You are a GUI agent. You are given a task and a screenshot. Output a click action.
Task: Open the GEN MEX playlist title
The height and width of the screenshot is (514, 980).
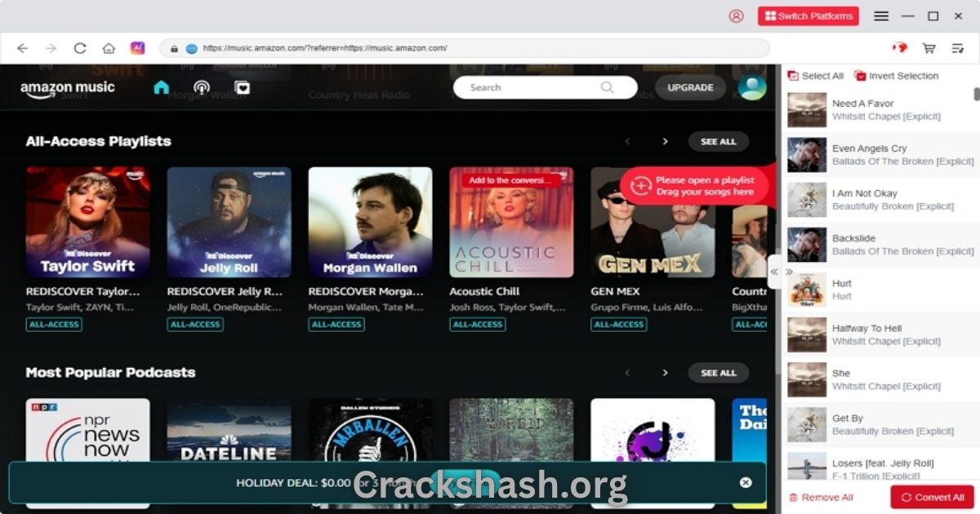(615, 291)
